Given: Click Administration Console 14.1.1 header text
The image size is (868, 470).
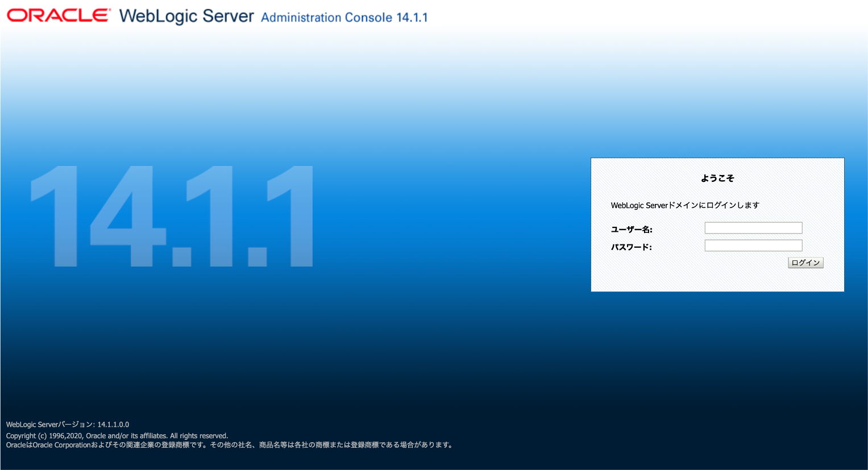Looking at the screenshot, I should (x=344, y=18).
